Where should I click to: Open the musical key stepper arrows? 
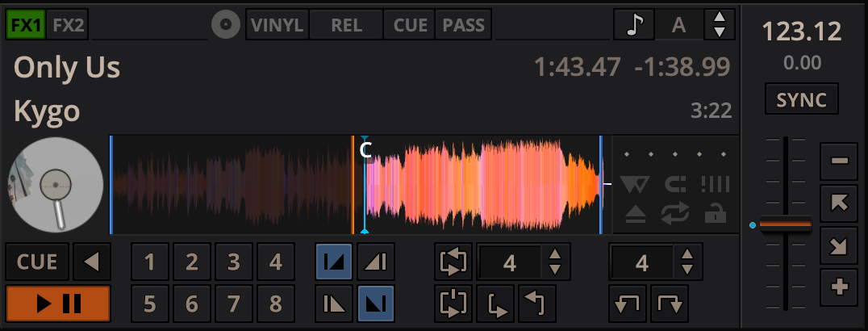coord(720,25)
